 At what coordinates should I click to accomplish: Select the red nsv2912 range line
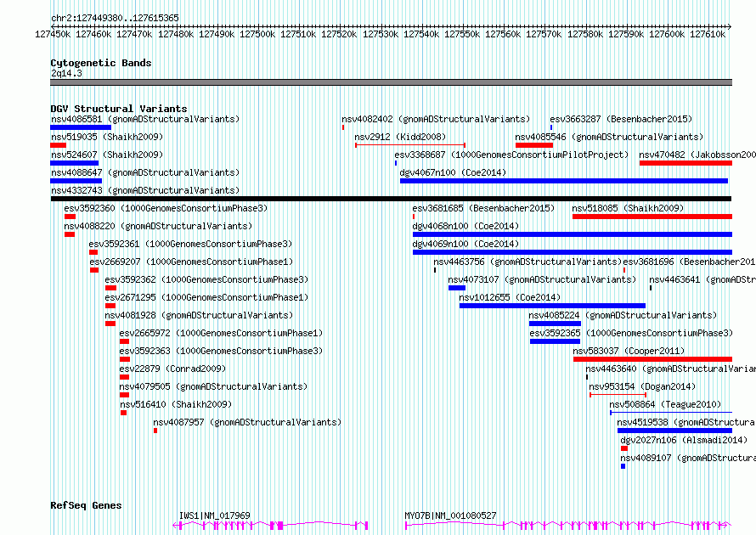click(410, 145)
